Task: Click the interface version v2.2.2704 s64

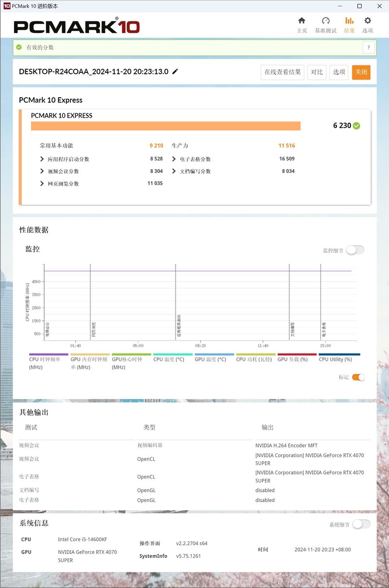Action: 192,543
